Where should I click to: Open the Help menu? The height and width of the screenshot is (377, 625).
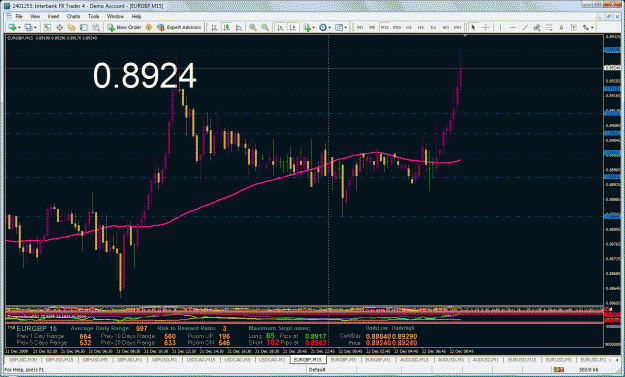(x=136, y=16)
